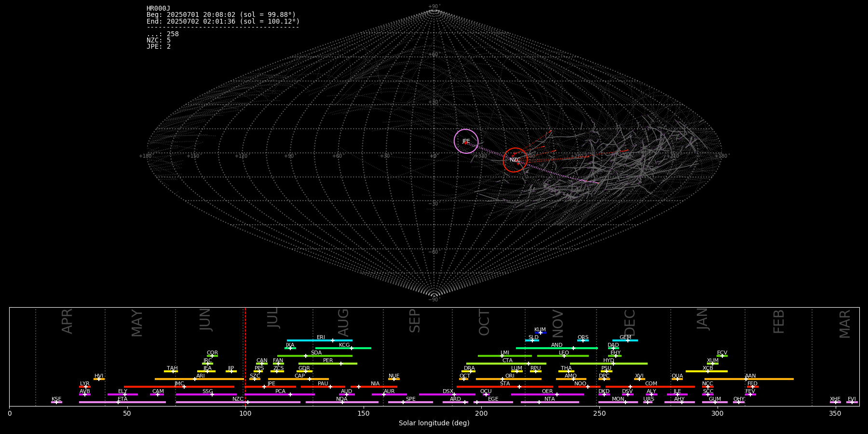Click the URS shower label
Screen dimensions: 868x434
(x=649, y=399)
